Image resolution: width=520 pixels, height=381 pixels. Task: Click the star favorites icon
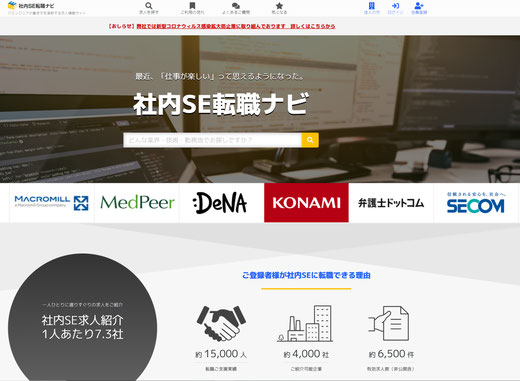[279, 6]
